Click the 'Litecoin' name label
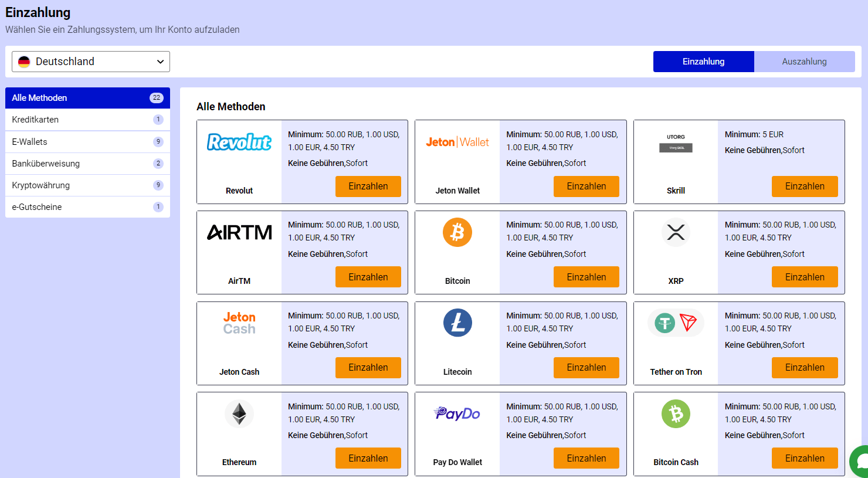The image size is (868, 478). click(x=457, y=372)
